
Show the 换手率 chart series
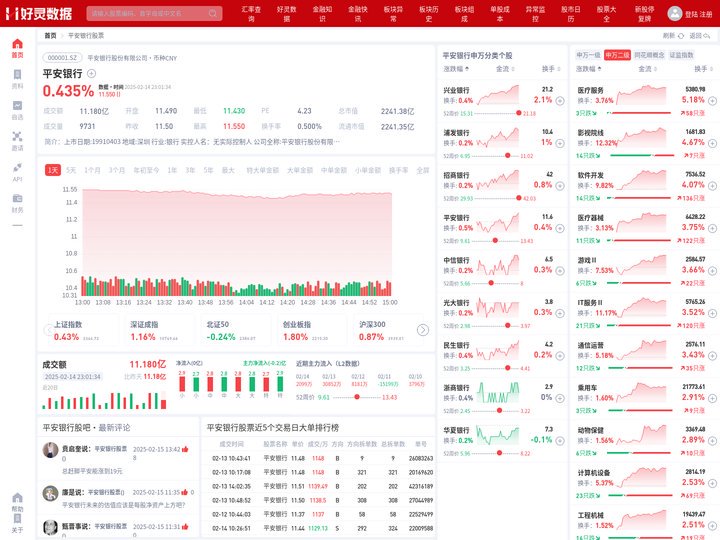(398, 170)
